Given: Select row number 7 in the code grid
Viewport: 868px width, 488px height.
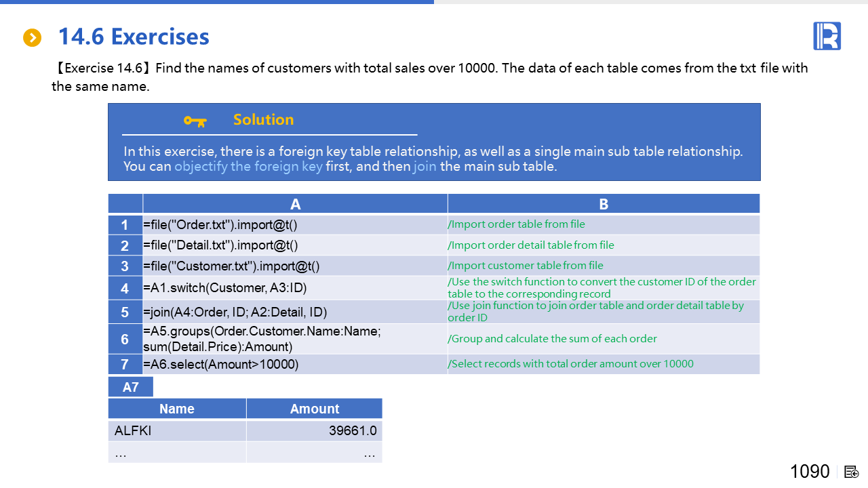Looking at the screenshot, I should tap(125, 365).
